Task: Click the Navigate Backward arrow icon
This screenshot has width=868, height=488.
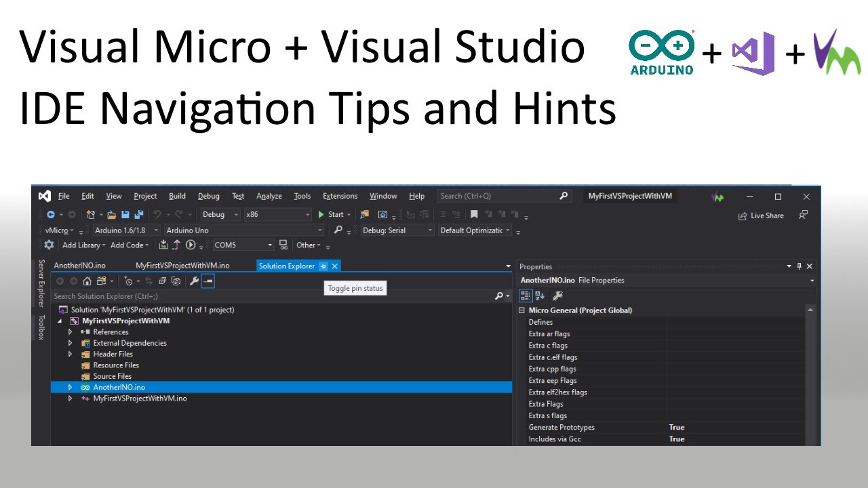Action: tap(51, 214)
